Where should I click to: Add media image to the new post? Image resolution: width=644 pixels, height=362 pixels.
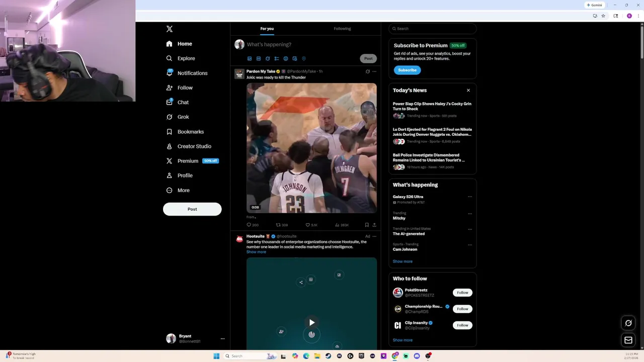250,59
